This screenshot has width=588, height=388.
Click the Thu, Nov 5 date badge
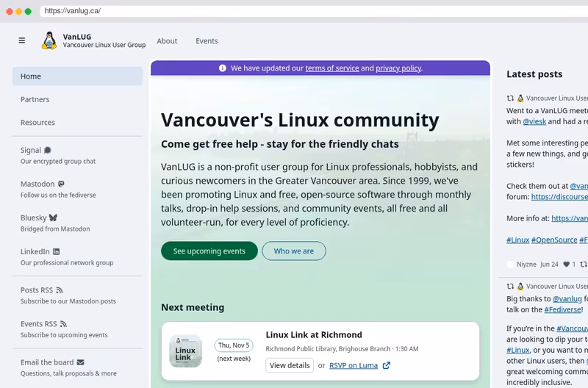[234, 345]
